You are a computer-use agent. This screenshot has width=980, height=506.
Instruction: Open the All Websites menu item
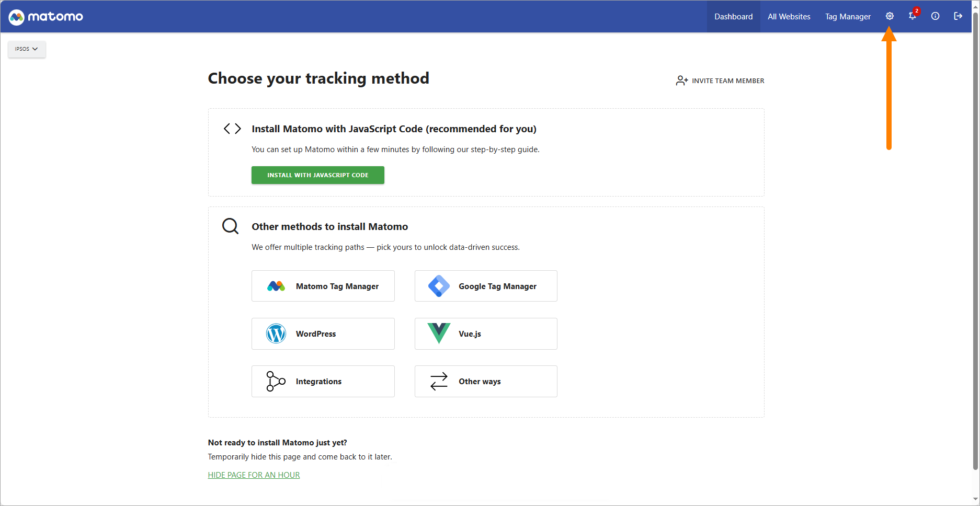click(789, 17)
